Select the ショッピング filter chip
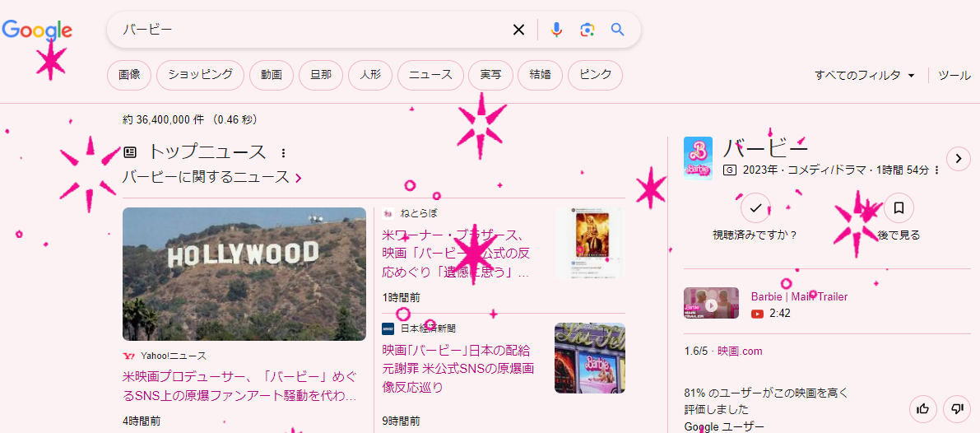The image size is (980, 433). point(200,76)
